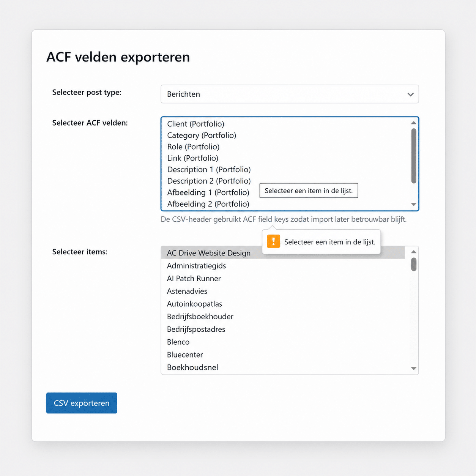Select AC Drive Website Design item
476x476 pixels.
208,253
